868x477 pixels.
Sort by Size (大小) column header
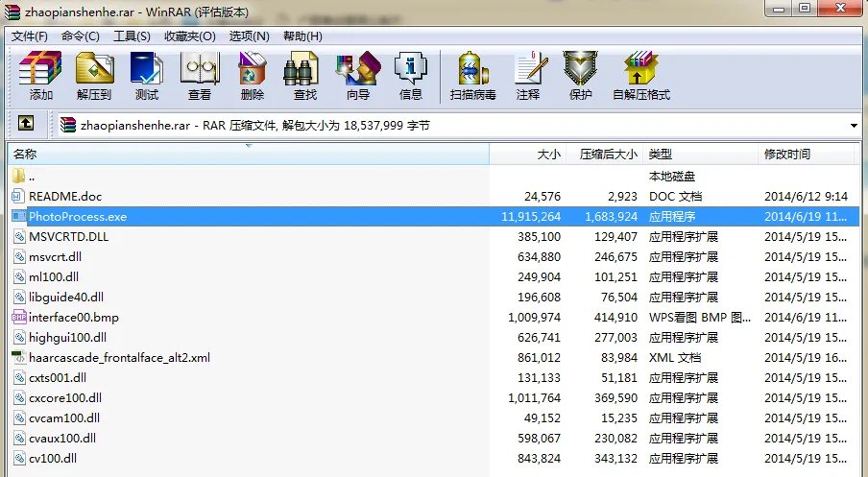click(527, 154)
